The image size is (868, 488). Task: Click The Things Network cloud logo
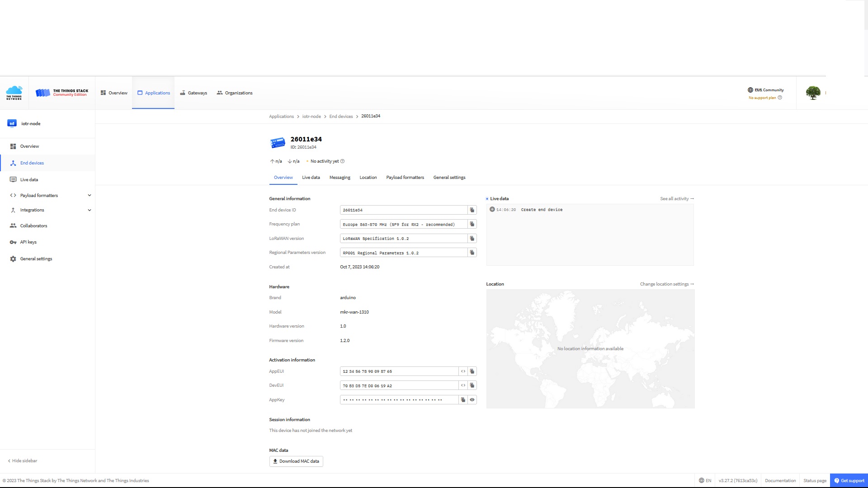[x=14, y=93]
